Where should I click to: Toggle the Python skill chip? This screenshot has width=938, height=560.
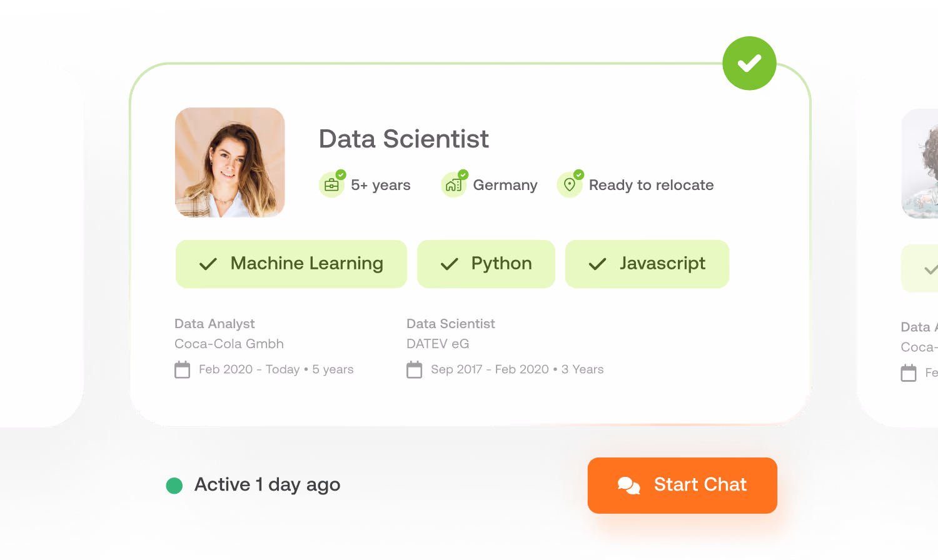486,264
